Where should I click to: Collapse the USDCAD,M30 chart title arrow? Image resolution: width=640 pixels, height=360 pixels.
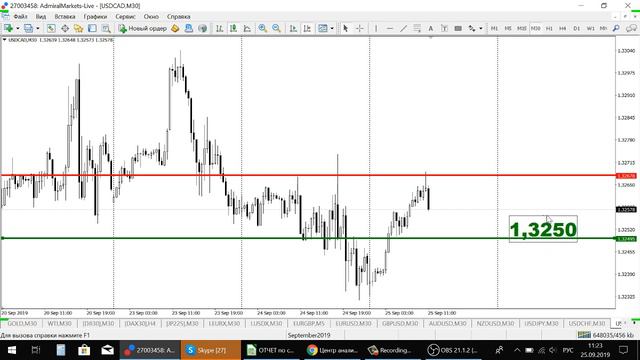click(x=4, y=40)
